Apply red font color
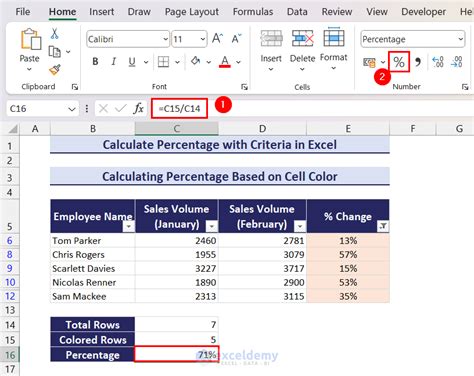The height and width of the screenshot is (376, 474). coord(225,62)
